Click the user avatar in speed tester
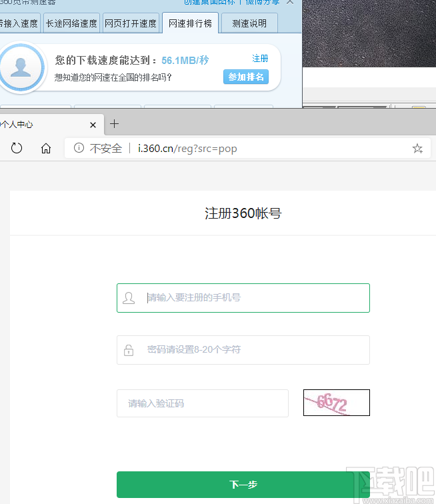This screenshot has height=504, width=436. 21,67
